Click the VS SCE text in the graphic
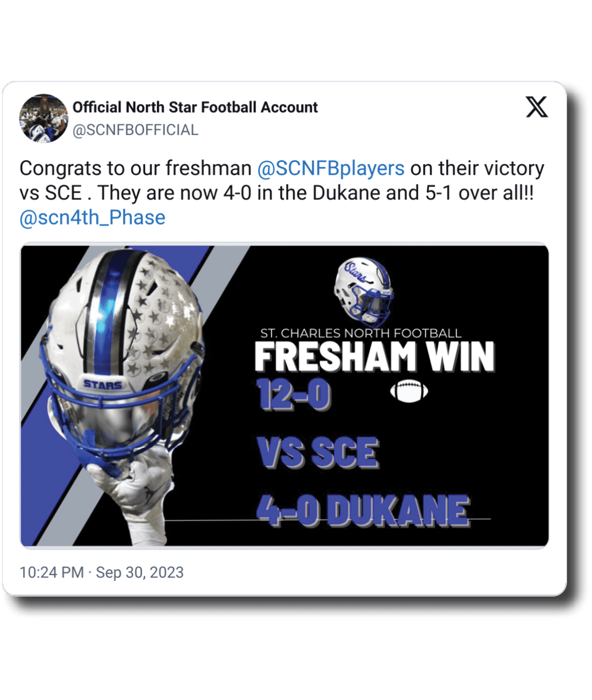This screenshot has width=592, height=700. coord(318,452)
